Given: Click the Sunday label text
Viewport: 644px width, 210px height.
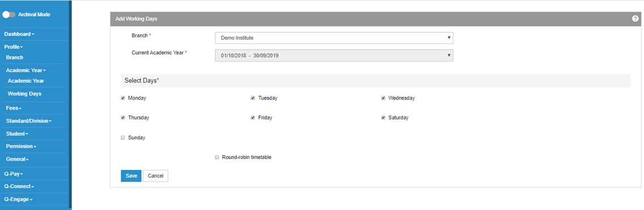Looking at the screenshot, I should 137,138.
